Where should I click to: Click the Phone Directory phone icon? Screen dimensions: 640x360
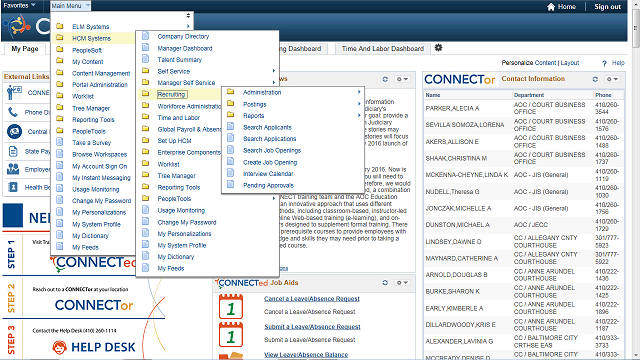[13, 112]
